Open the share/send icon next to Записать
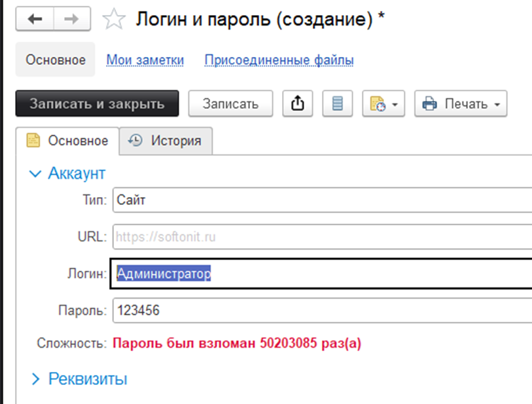This screenshot has width=532, height=404. click(x=298, y=103)
